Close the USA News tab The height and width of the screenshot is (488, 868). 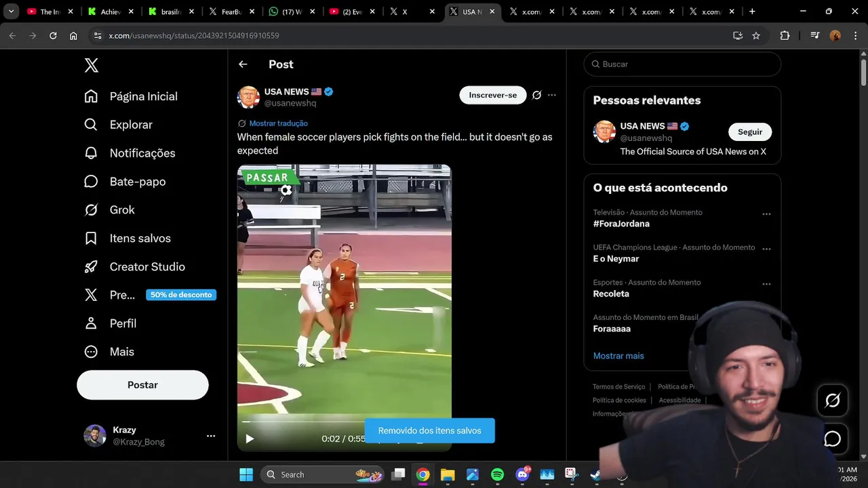click(x=493, y=12)
